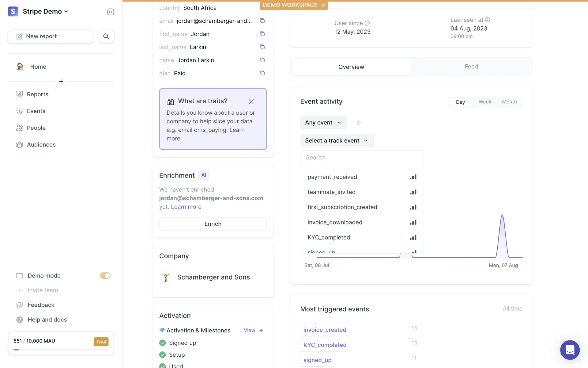
Task: Click the event Search input field
Action: coord(362,158)
